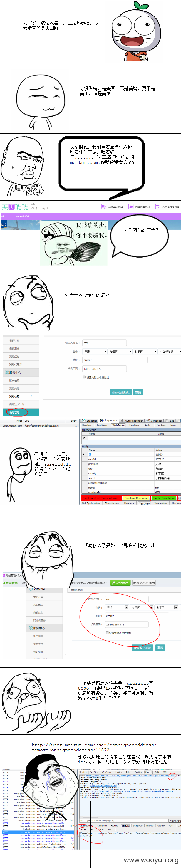Open the 市辖区 dropdown in the red-circled form
The width and height of the screenshot is (181, 868).
pos(142,607)
